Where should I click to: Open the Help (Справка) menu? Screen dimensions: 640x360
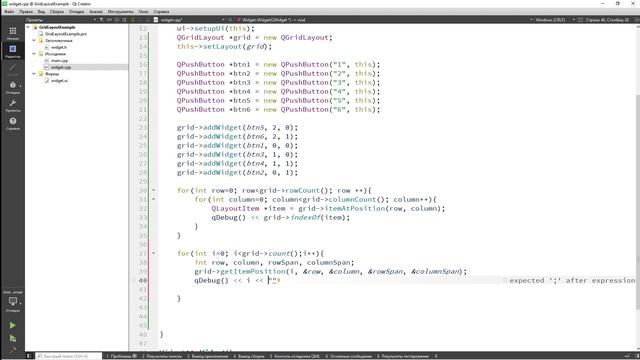coord(161,11)
